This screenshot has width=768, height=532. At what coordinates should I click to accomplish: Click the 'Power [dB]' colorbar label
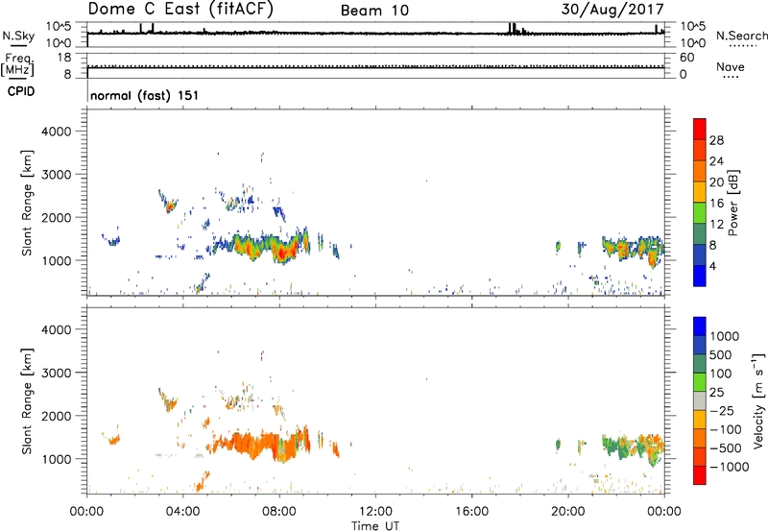pos(733,203)
